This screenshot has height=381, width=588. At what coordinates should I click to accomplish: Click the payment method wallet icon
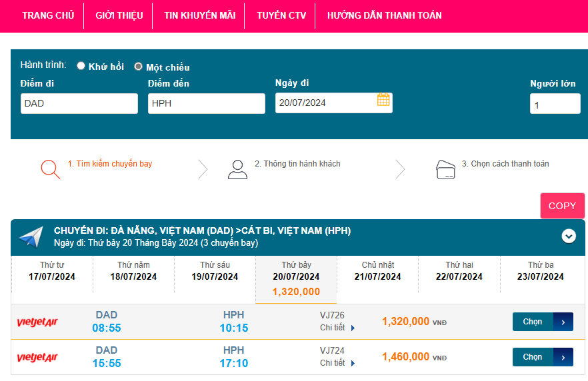pyautogui.click(x=445, y=169)
